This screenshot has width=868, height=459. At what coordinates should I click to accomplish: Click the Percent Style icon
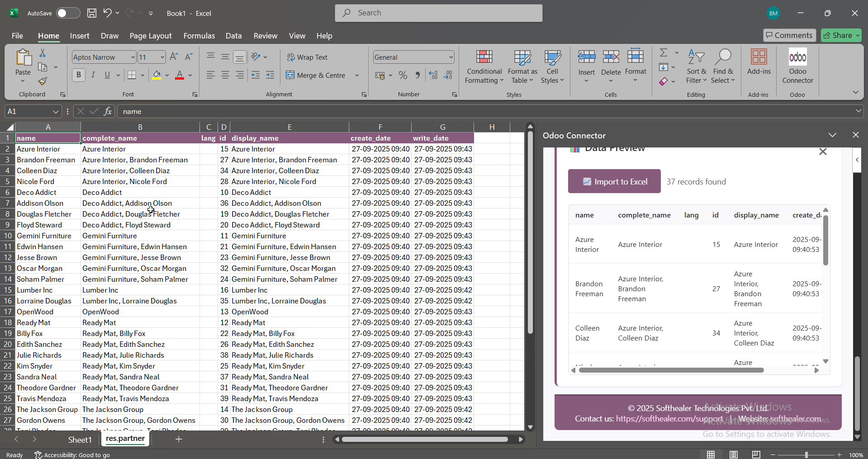tap(403, 76)
